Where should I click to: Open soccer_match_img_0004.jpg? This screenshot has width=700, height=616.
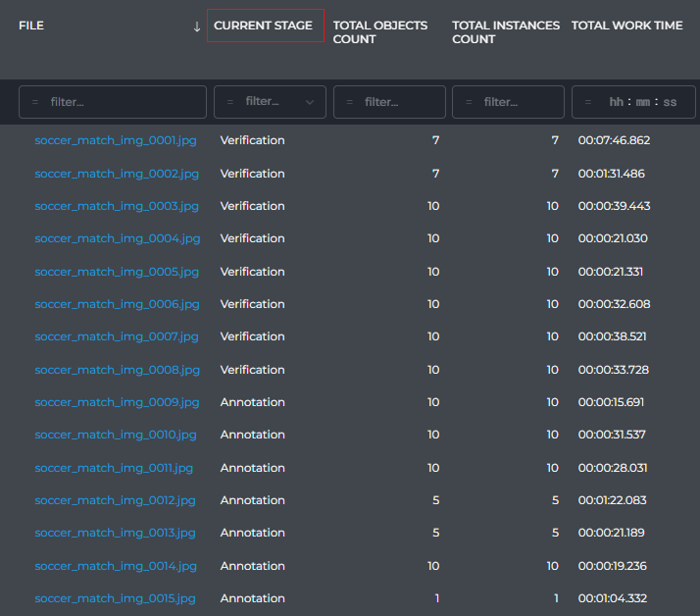click(118, 238)
